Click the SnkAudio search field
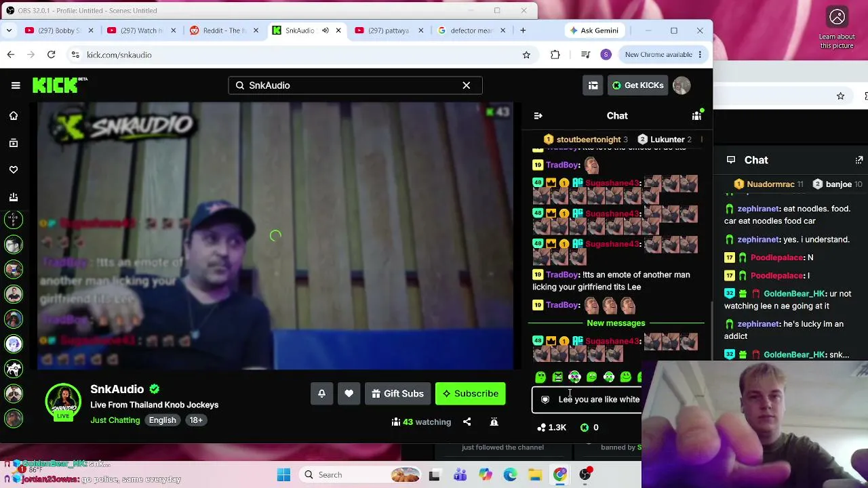This screenshot has height=488, width=868. [x=355, y=85]
